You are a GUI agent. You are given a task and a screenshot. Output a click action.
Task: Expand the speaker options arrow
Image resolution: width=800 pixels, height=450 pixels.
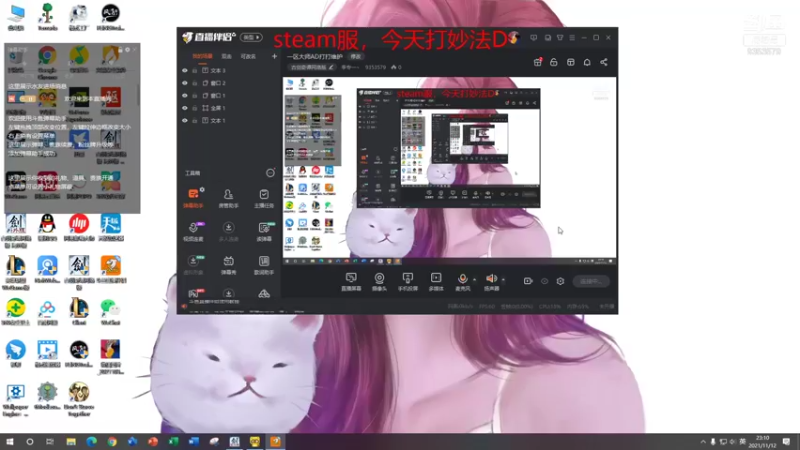click(503, 280)
